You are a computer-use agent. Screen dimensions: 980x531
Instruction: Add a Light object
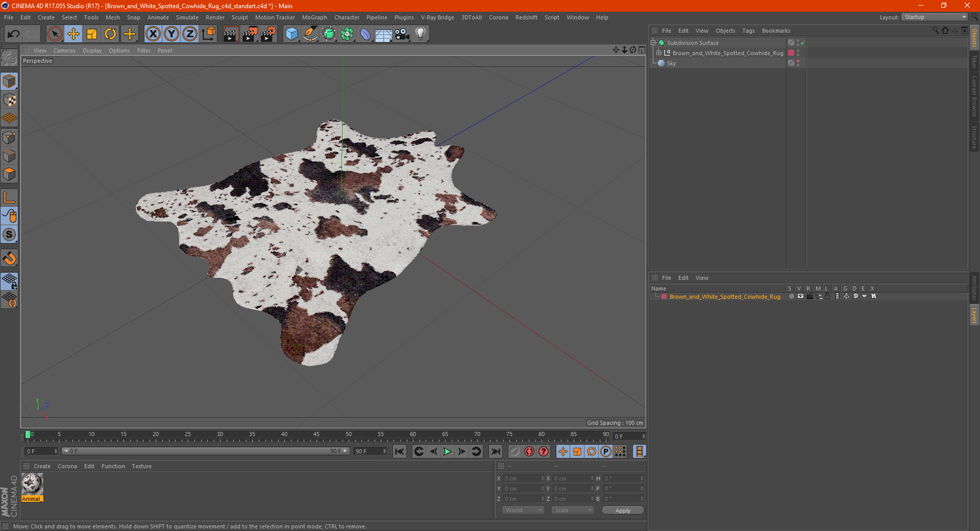pos(421,34)
